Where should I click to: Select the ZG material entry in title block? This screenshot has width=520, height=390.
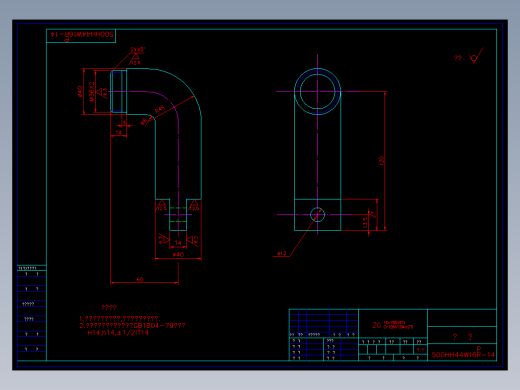coord(393,325)
